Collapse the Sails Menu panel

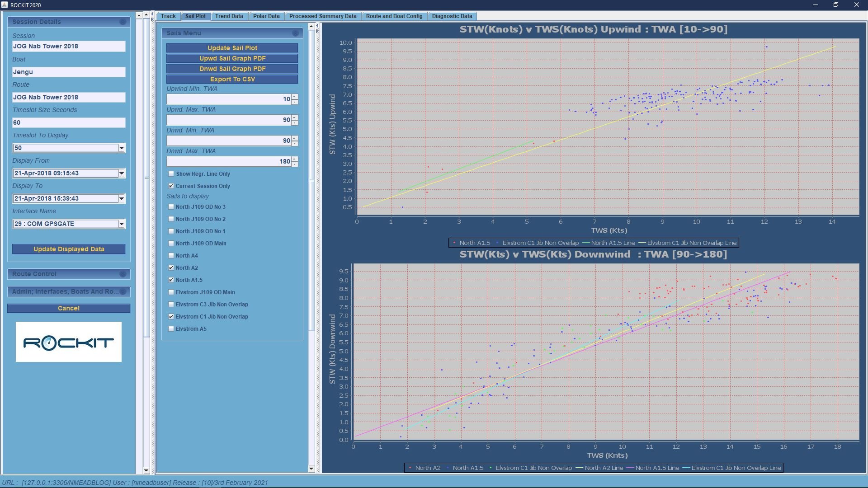[295, 33]
